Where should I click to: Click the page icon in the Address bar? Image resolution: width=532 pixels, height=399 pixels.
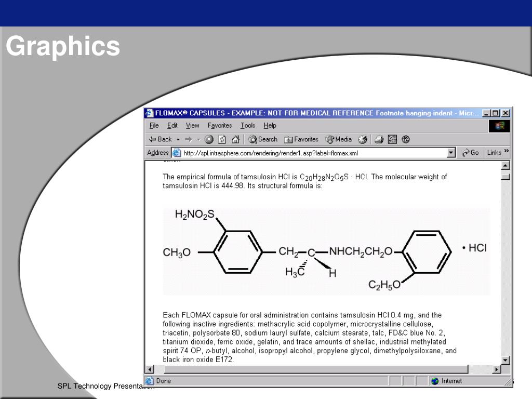click(177, 153)
